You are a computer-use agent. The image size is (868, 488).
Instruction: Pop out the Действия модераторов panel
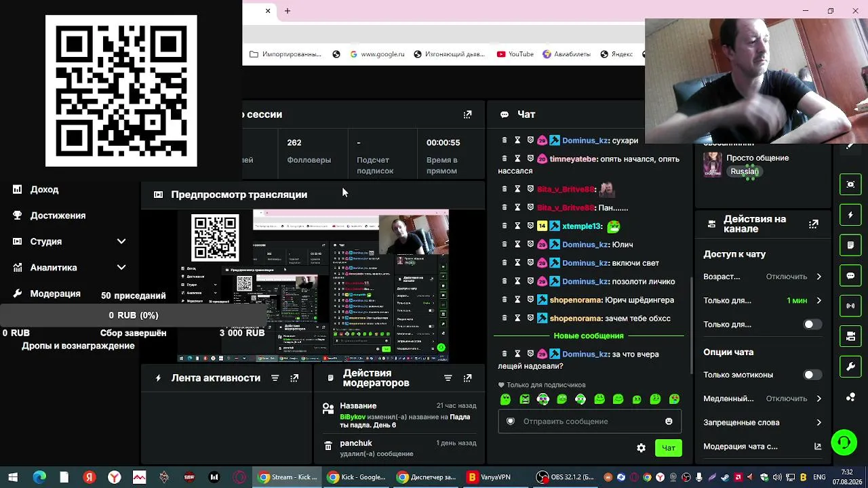(x=467, y=378)
